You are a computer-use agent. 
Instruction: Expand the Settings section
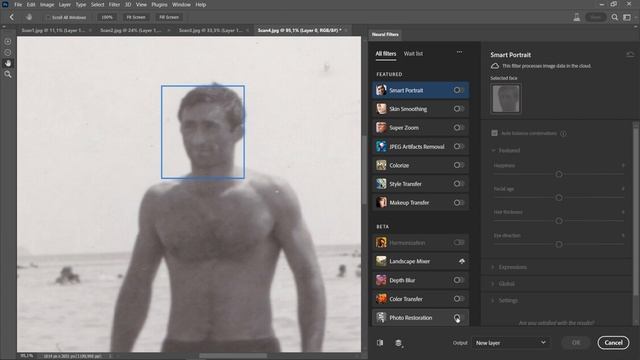click(x=493, y=301)
